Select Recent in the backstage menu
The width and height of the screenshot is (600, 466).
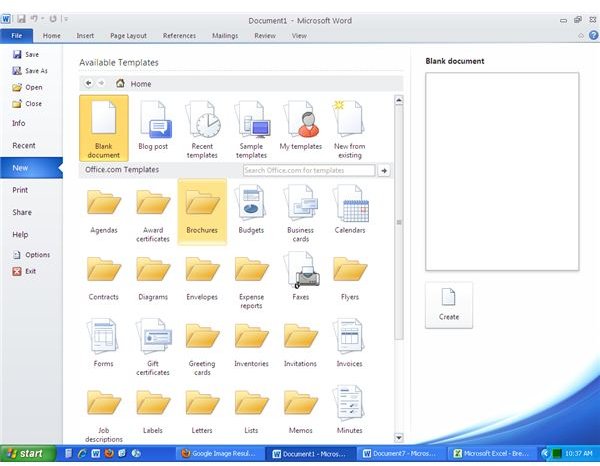(24, 145)
